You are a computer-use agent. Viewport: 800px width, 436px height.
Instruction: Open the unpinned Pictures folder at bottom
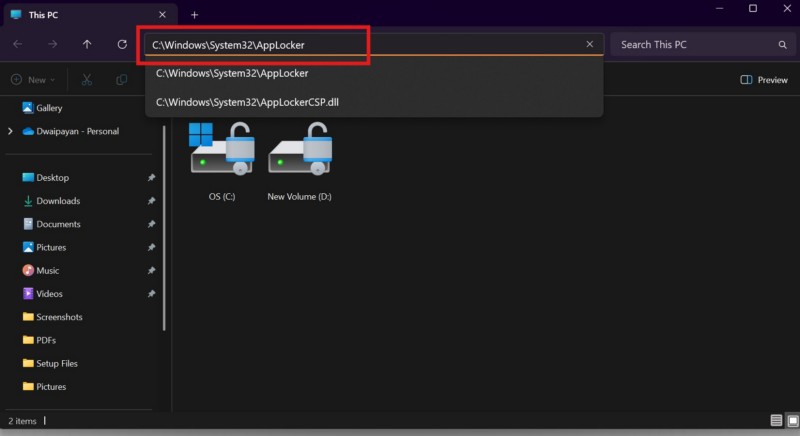pos(44,387)
